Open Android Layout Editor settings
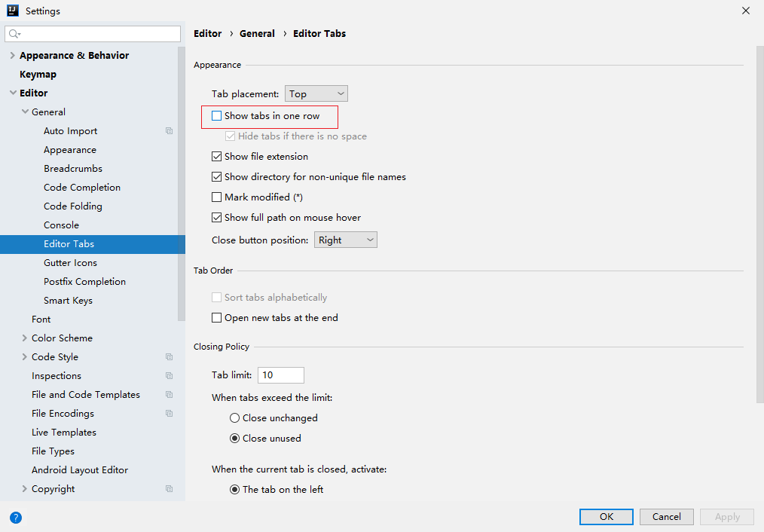The height and width of the screenshot is (532, 764). (79, 469)
